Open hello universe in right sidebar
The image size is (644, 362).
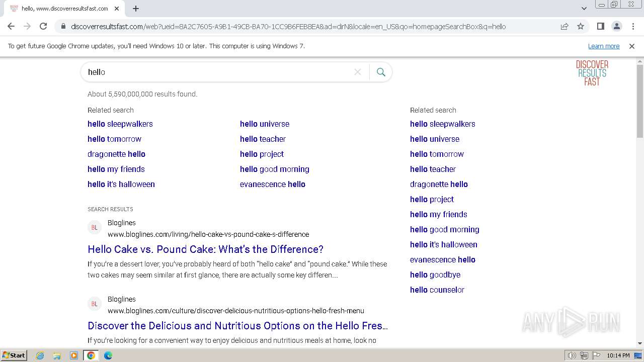coord(435,139)
